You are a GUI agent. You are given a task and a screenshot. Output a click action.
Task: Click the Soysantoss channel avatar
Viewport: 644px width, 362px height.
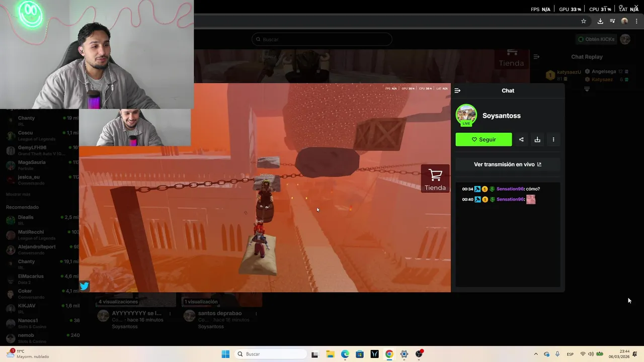coord(466,115)
